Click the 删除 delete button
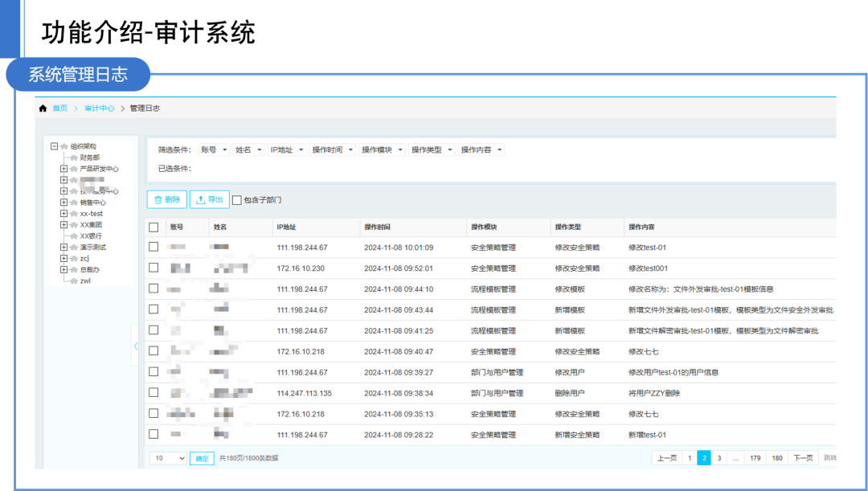 [x=166, y=200]
